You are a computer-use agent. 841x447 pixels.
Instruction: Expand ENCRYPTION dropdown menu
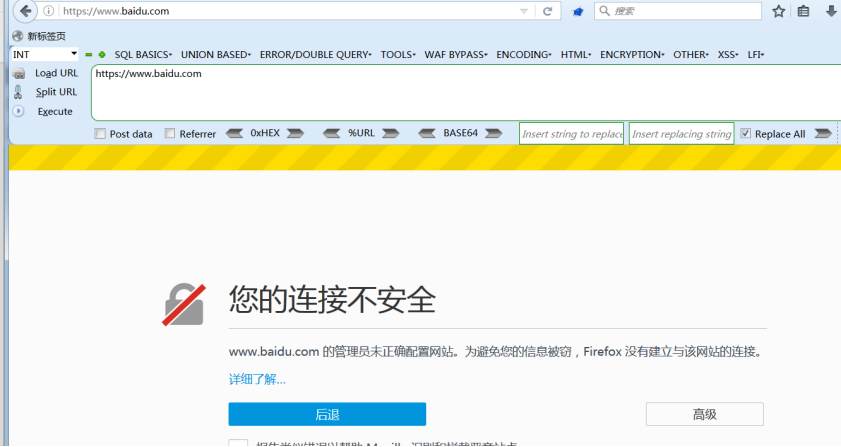632,55
